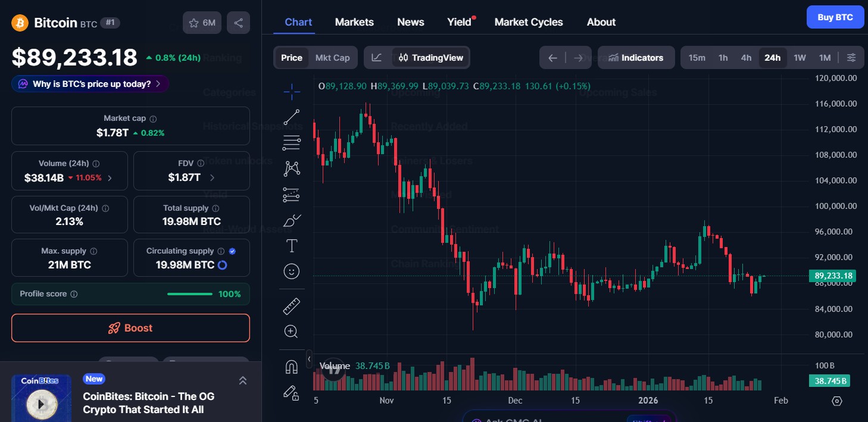The width and height of the screenshot is (868, 422).
Task: Switch to the Markets tab
Action: pos(354,22)
